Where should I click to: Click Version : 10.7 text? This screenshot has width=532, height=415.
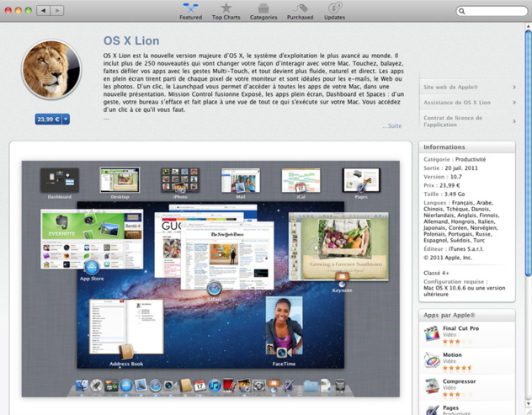tap(443, 177)
